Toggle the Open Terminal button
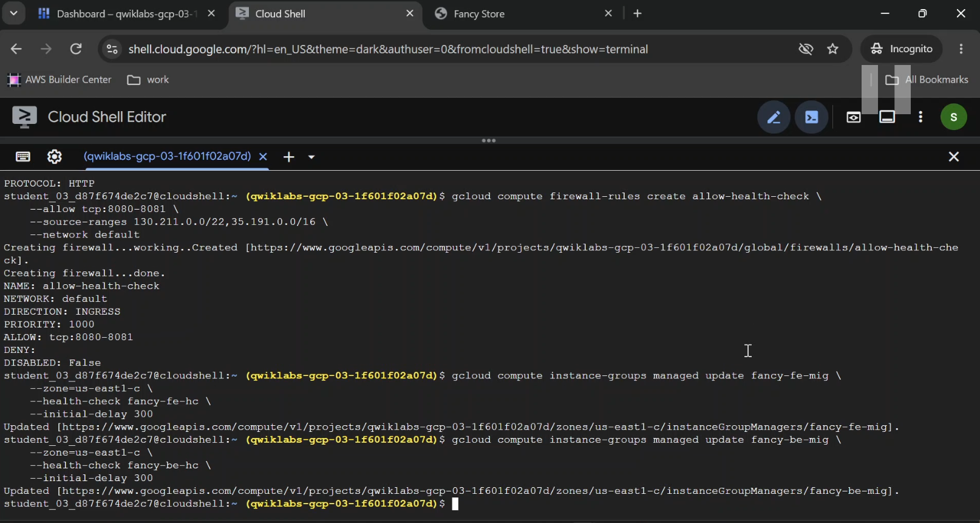Screen dimensions: 980x523 (x=812, y=117)
